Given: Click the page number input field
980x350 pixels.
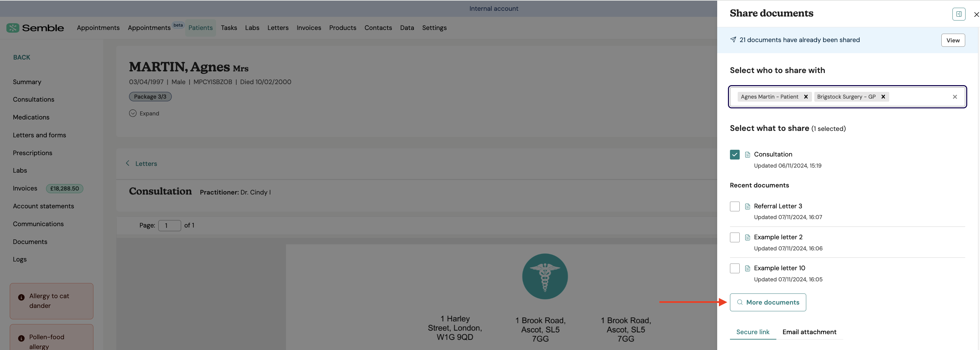Looking at the screenshot, I should pos(169,225).
